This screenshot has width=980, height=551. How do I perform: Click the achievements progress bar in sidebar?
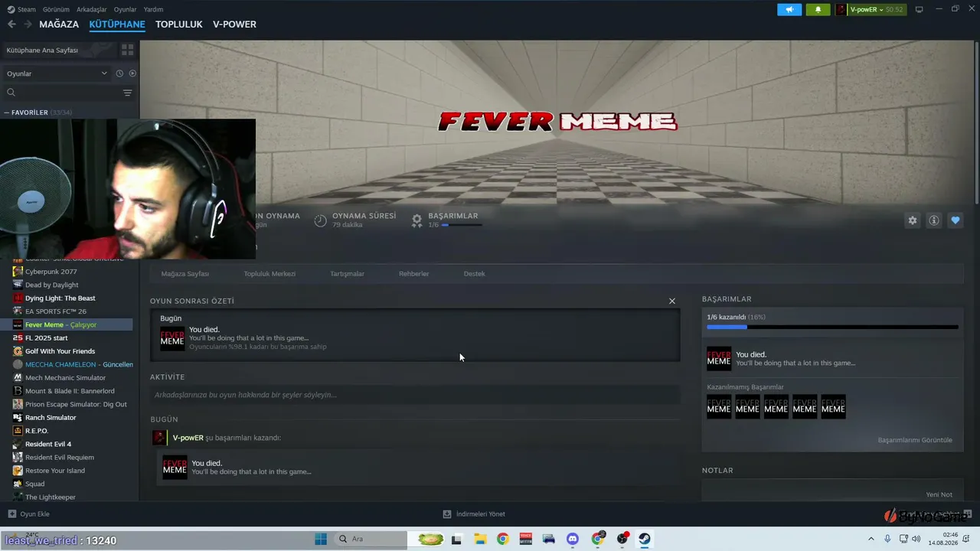[832, 327]
